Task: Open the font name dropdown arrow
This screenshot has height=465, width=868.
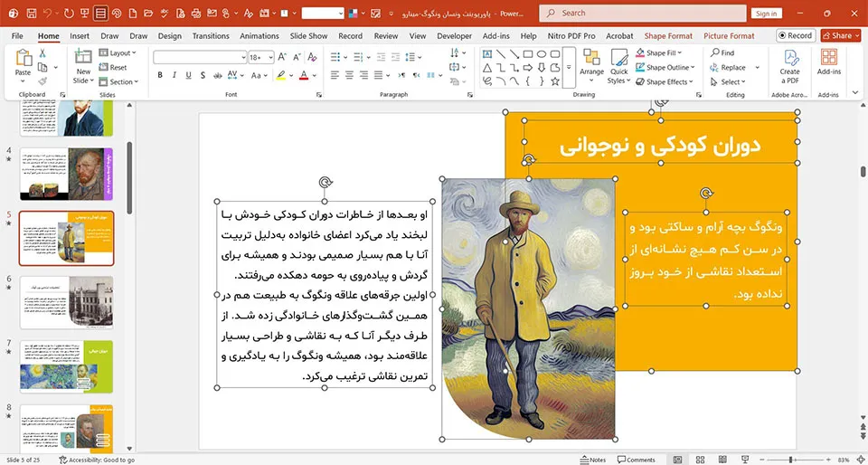Action: point(243,57)
